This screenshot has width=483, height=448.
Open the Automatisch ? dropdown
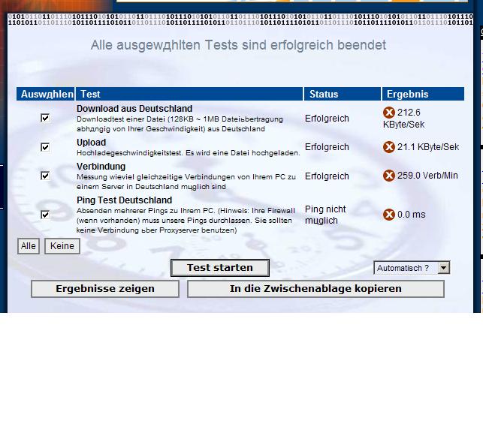tap(443, 268)
